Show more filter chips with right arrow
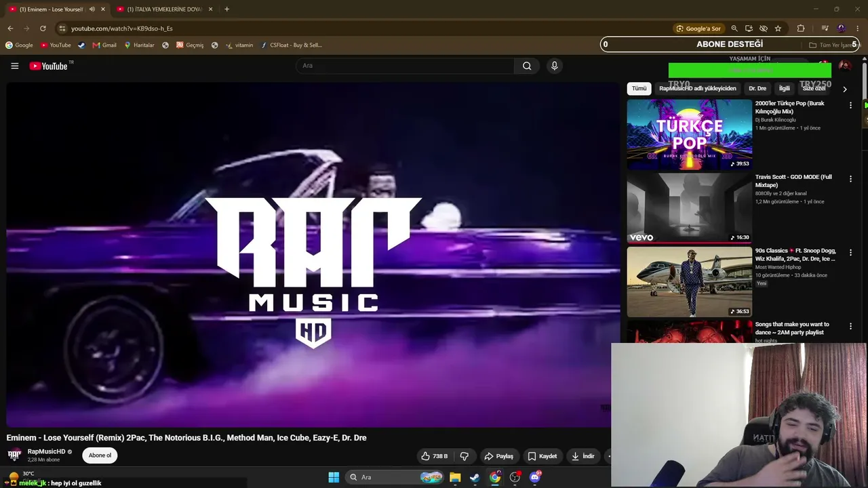The image size is (868, 488). (x=844, y=89)
